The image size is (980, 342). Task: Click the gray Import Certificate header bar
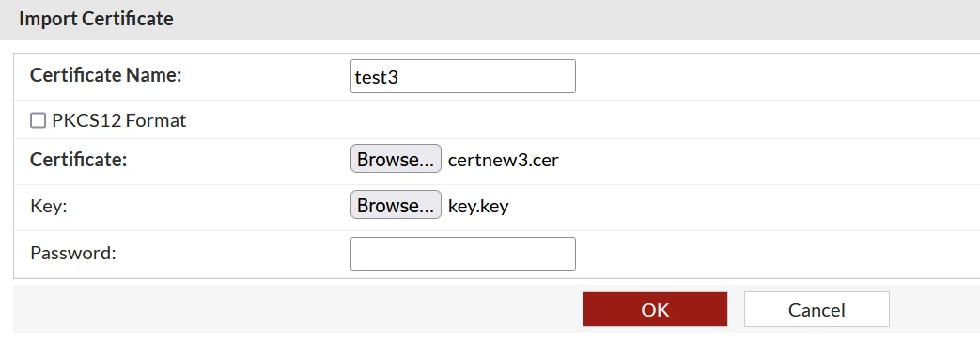point(490,20)
